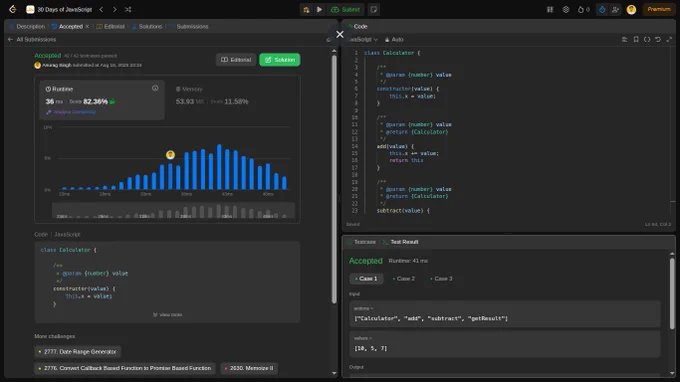Toggle the Auto lock setting
This screenshot has height=382, width=680.
tap(394, 39)
